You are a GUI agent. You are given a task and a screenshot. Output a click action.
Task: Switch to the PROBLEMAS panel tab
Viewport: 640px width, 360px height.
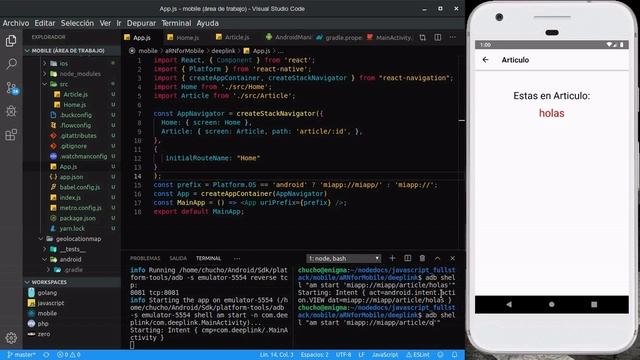(145, 258)
